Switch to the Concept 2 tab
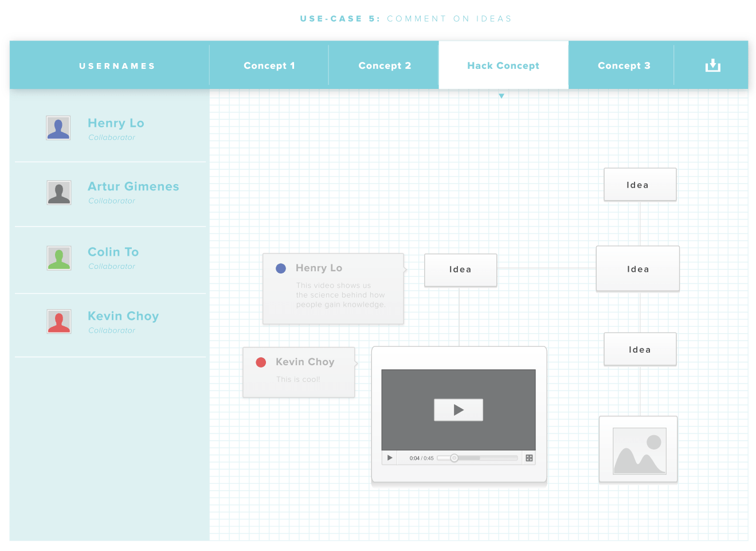The height and width of the screenshot is (551, 756). pyautogui.click(x=385, y=65)
